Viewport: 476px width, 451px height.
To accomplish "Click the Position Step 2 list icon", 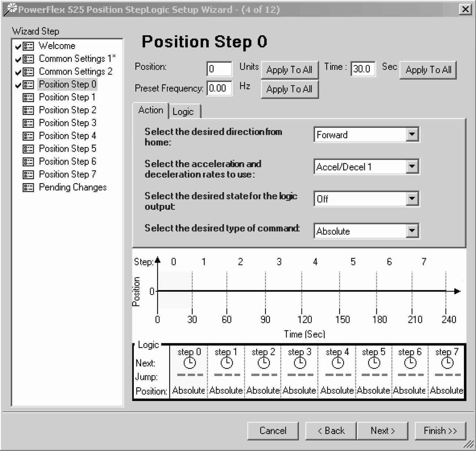I will coord(28,110).
